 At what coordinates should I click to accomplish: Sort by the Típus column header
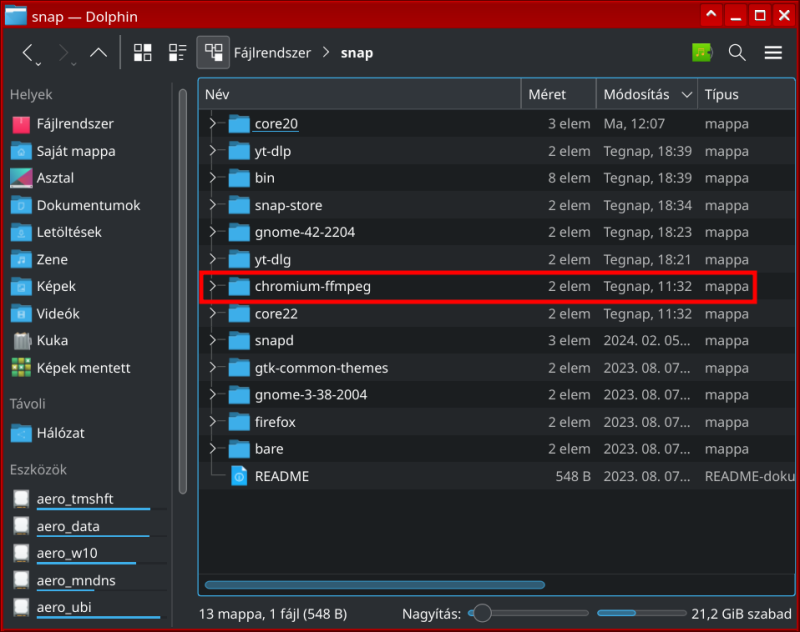[746, 94]
